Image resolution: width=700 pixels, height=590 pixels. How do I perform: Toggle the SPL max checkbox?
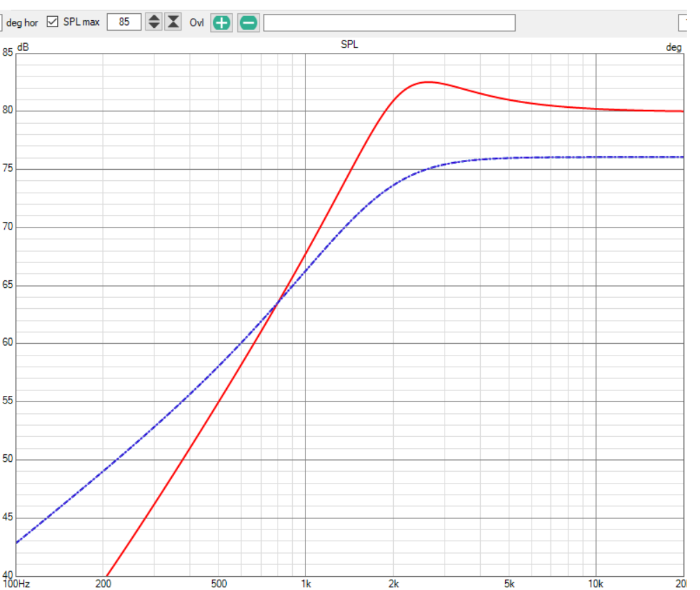[x=52, y=22]
